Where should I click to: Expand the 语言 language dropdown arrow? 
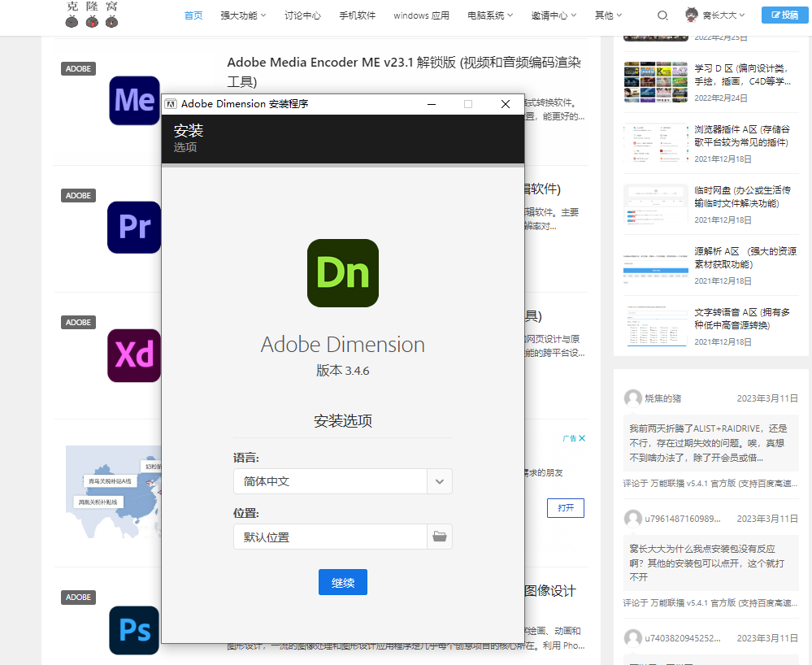click(x=440, y=481)
